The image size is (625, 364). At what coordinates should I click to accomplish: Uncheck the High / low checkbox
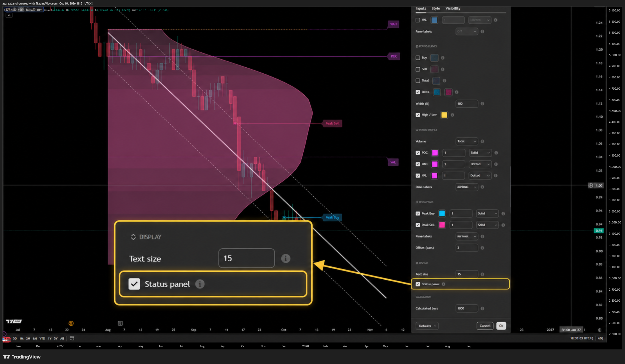(418, 115)
